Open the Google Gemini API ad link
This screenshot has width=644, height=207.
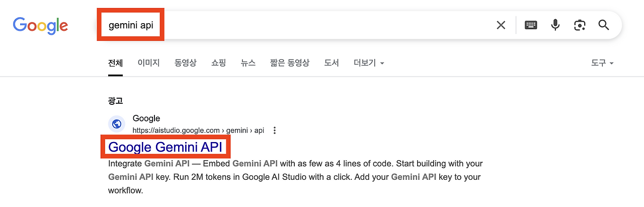point(166,147)
